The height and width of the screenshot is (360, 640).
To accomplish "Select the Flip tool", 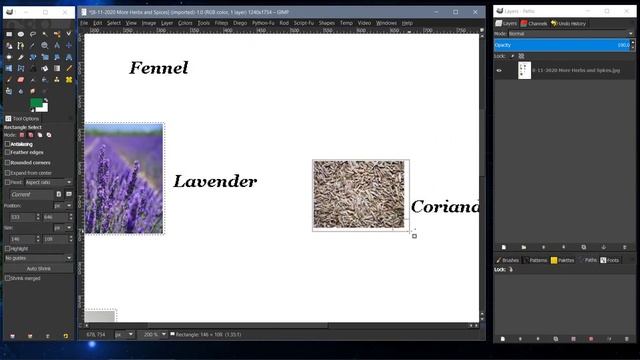I will pyautogui.click(x=9, y=68).
